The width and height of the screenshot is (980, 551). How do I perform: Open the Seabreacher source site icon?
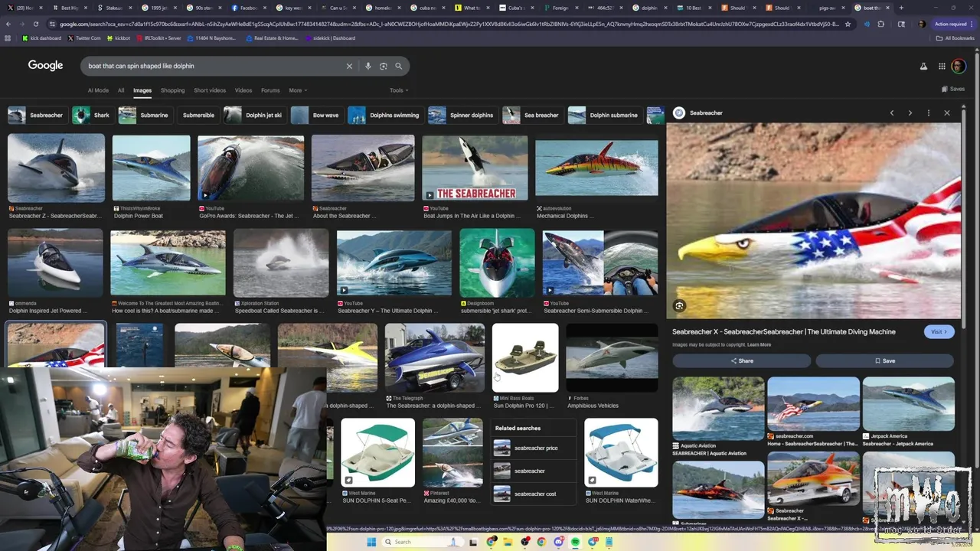[x=679, y=113]
